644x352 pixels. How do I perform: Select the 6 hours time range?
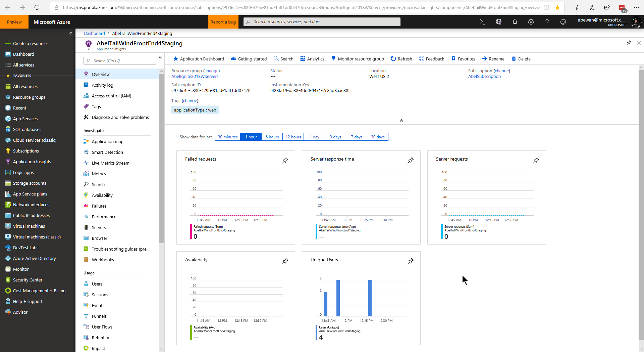pos(272,137)
